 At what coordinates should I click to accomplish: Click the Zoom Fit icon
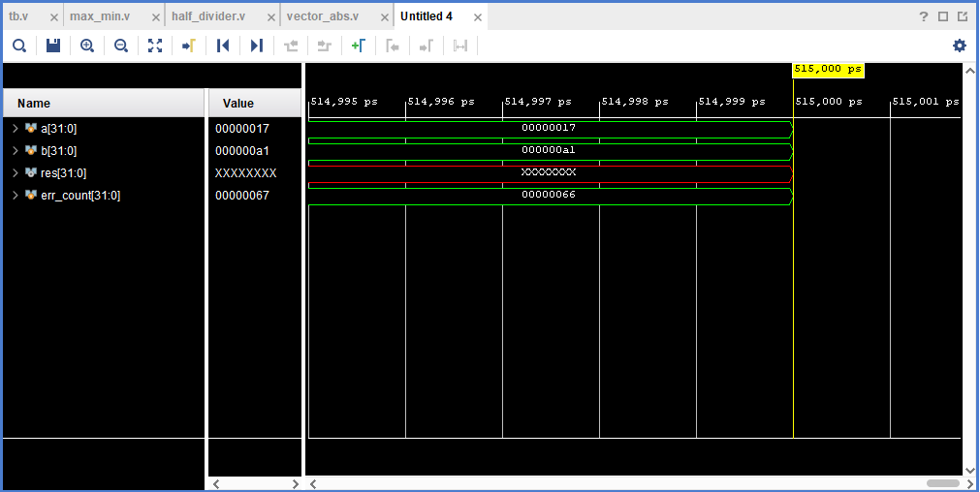pyautogui.click(x=155, y=46)
